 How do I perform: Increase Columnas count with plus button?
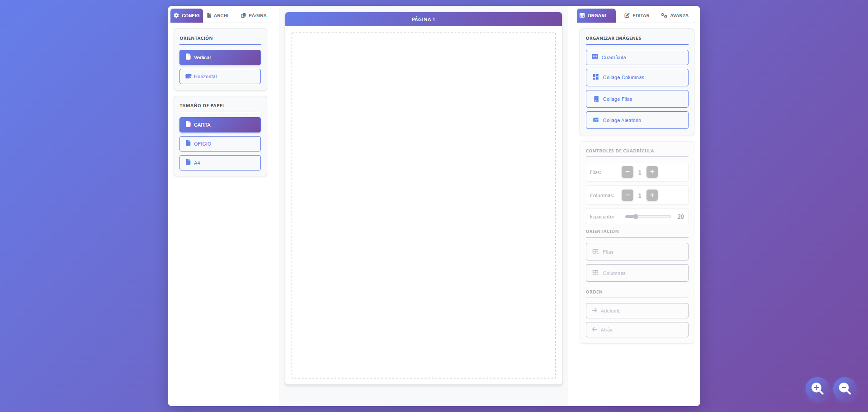(652, 195)
